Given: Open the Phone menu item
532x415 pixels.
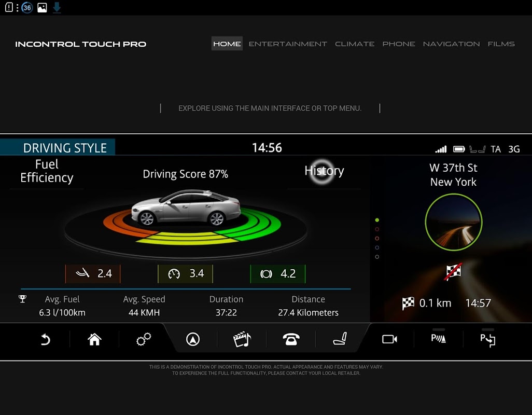Looking at the screenshot, I should (x=399, y=44).
